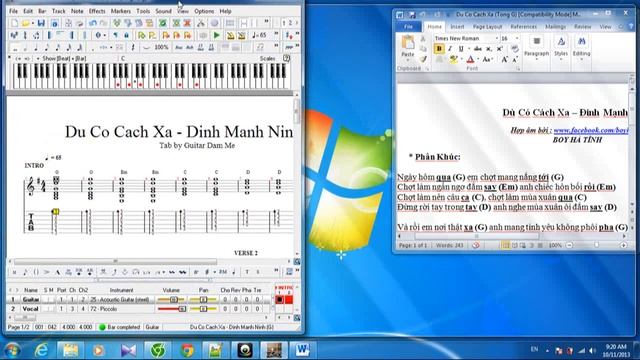Toggle Mute box for Guitar track

[x=51, y=300]
